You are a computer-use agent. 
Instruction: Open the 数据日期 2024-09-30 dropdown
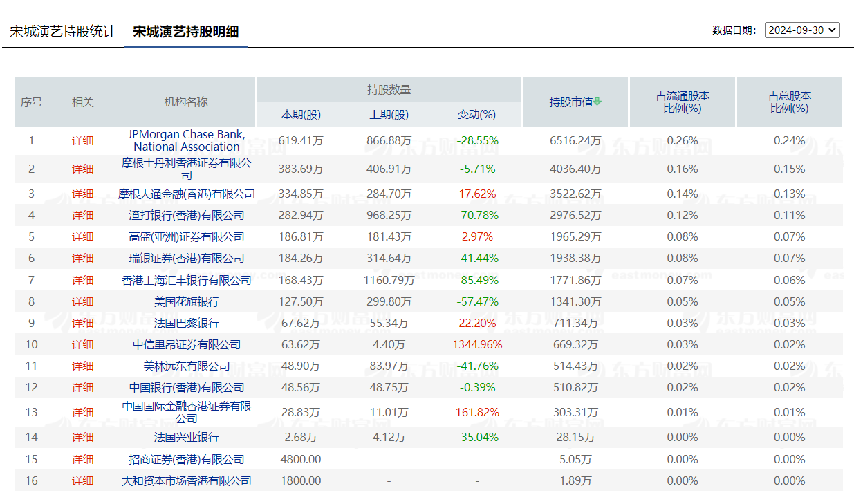pyautogui.click(x=802, y=30)
